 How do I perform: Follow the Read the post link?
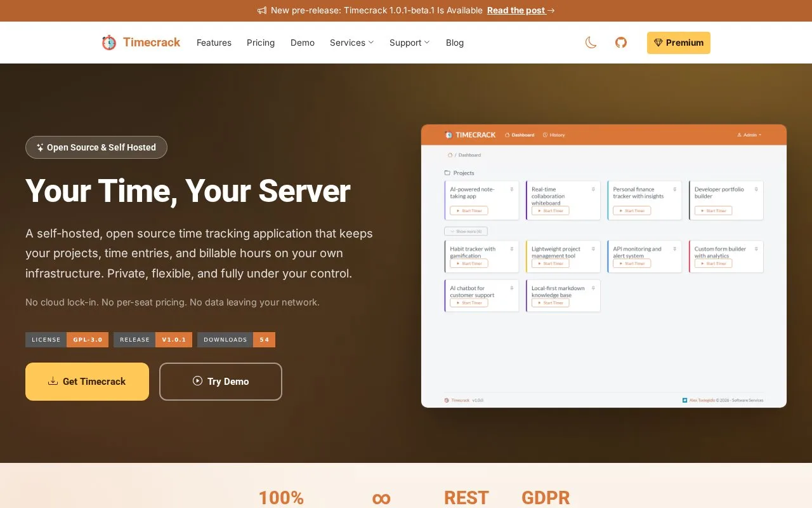(521, 10)
